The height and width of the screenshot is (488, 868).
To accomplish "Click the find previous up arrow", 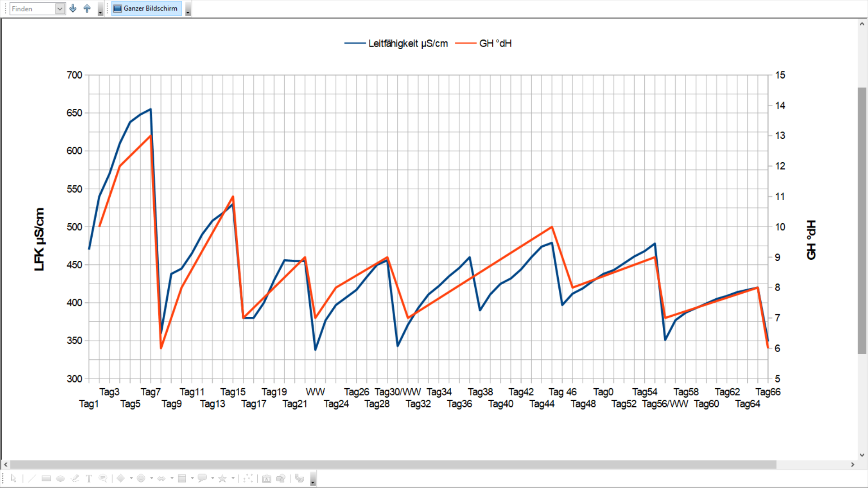I will pos(87,8).
